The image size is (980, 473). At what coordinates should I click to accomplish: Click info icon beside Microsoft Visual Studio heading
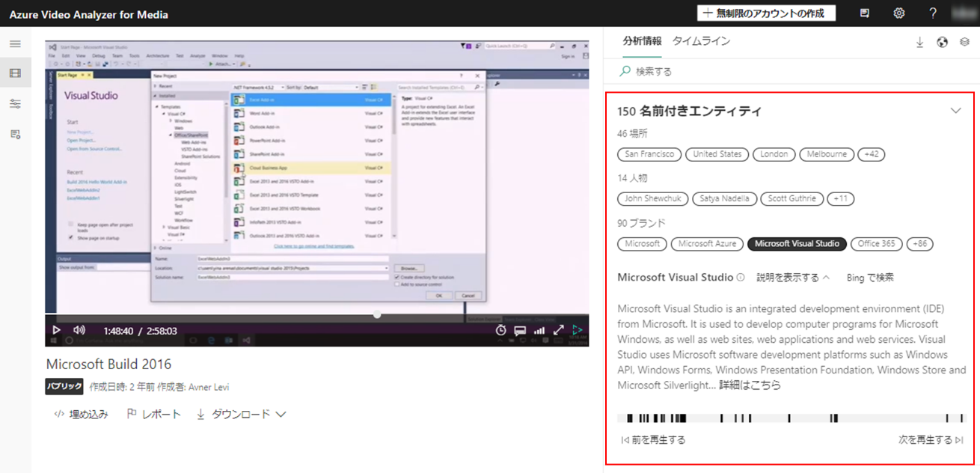[741, 278]
